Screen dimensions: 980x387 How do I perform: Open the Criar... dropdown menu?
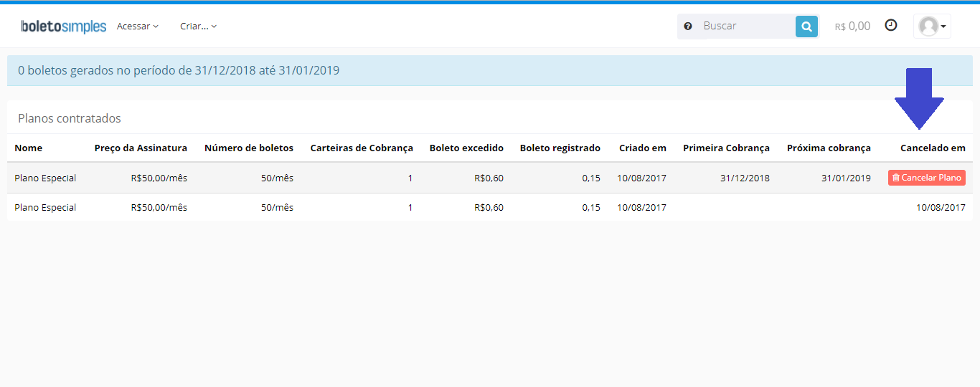point(199,27)
